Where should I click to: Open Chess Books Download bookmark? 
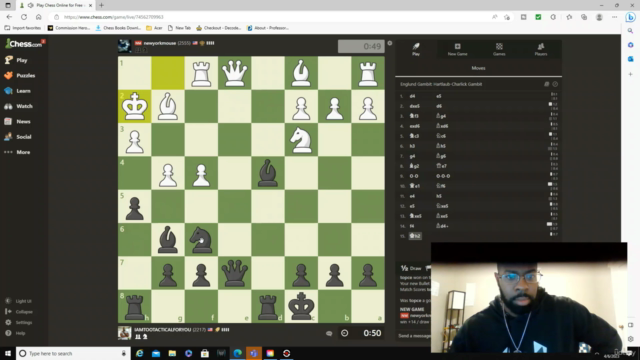pos(118,28)
